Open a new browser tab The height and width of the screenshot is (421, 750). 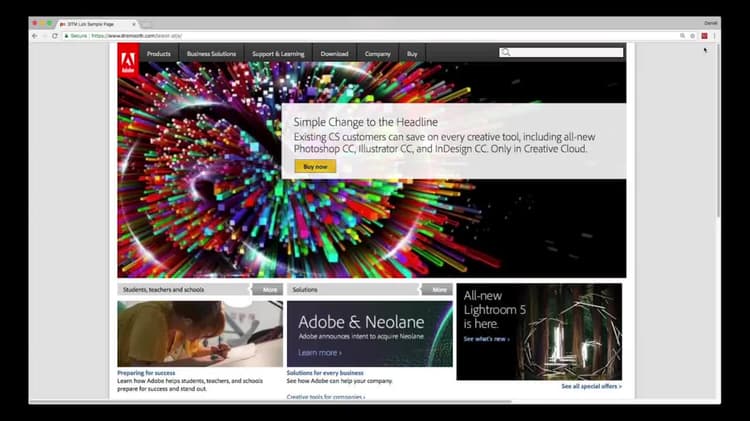coord(146,24)
